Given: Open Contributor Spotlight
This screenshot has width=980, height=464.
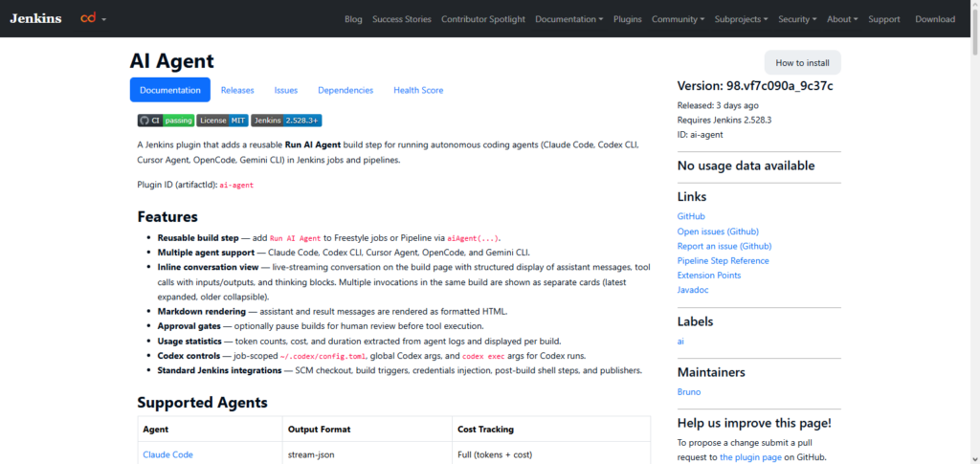Looking at the screenshot, I should (483, 19).
